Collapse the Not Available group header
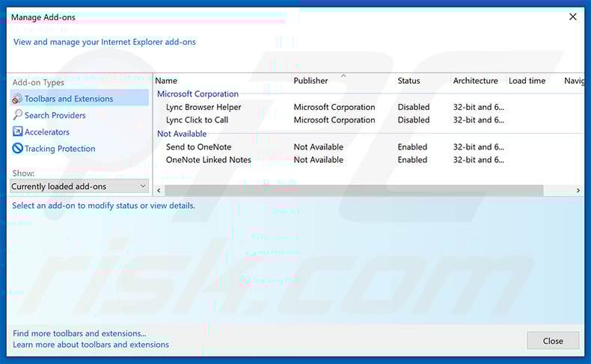 [182, 134]
